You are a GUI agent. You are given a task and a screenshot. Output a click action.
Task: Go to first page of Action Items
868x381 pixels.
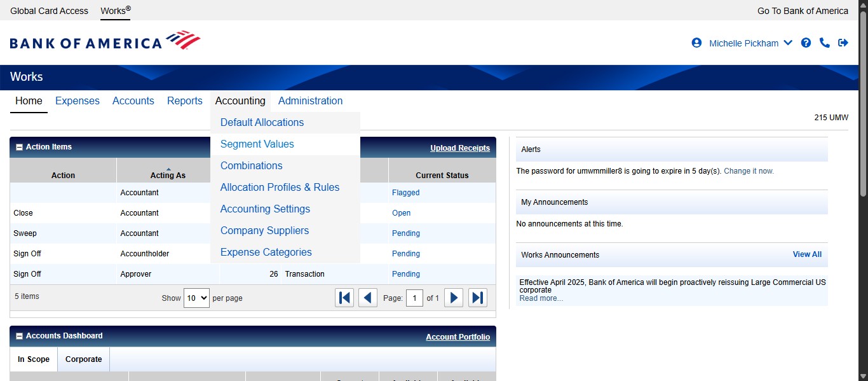(344, 298)
